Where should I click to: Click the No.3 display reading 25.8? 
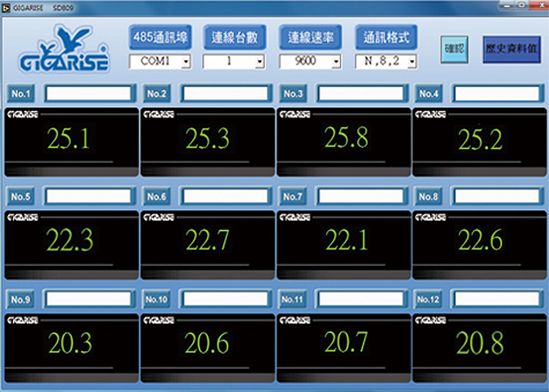tap(346, 137)
